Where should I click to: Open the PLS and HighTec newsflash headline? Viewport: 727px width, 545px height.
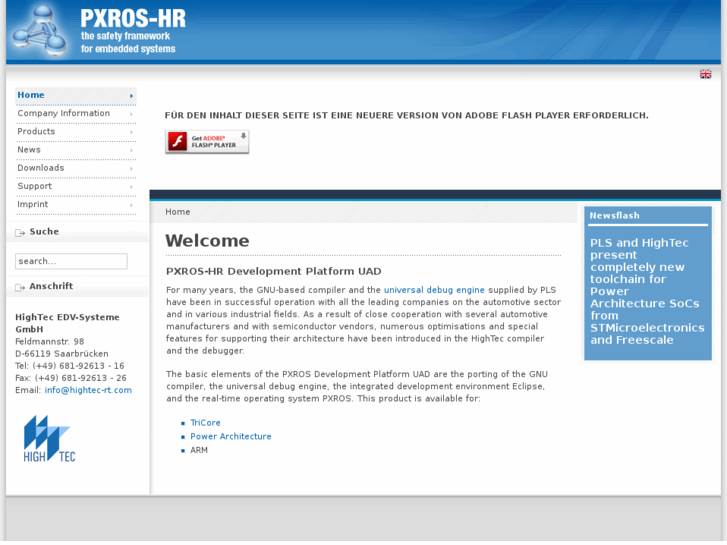click(647, 291)
